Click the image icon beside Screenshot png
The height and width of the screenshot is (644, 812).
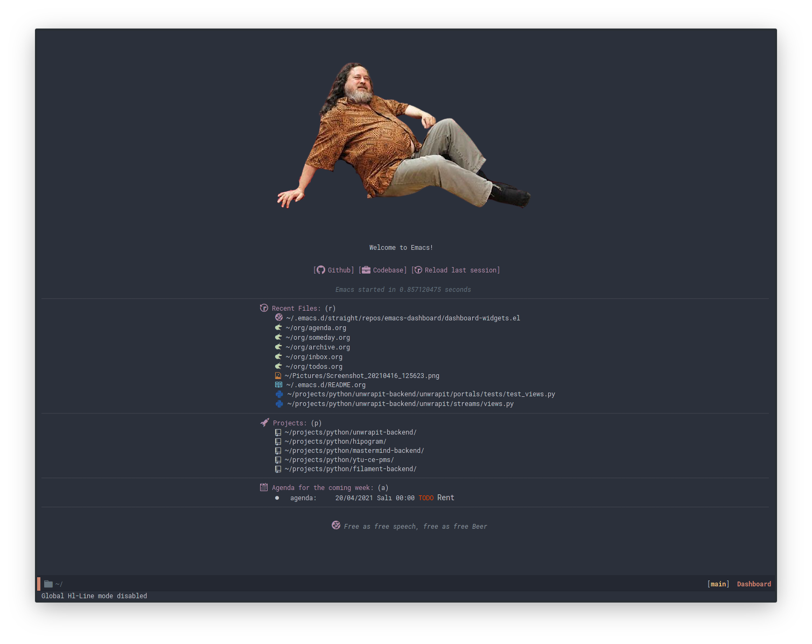pyautogui.click(x=278, y=376)
